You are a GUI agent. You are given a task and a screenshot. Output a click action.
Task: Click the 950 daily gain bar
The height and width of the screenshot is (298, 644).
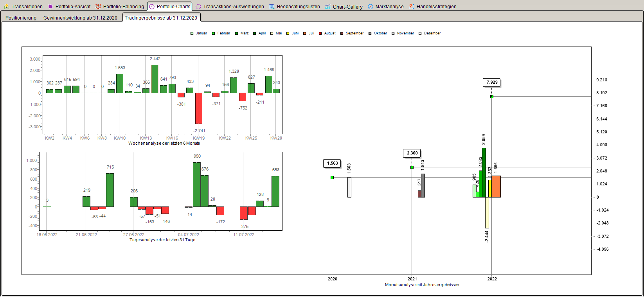pos(197,185)
